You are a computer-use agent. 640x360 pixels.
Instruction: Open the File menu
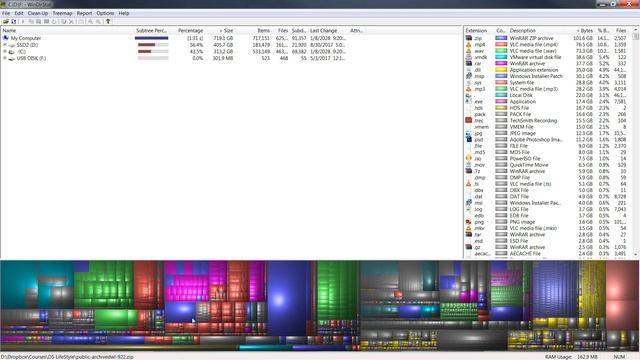6,13
